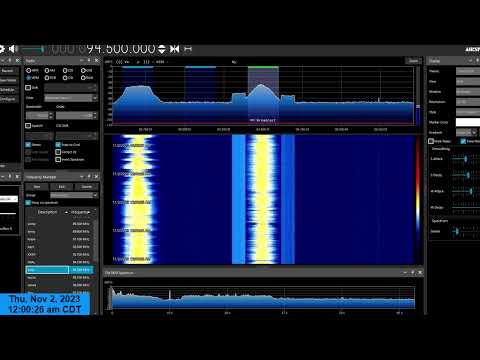Close the recorder panel at far left
This screenshot has height=360, width=480.
pyautogui.click(x=17, y=60)
